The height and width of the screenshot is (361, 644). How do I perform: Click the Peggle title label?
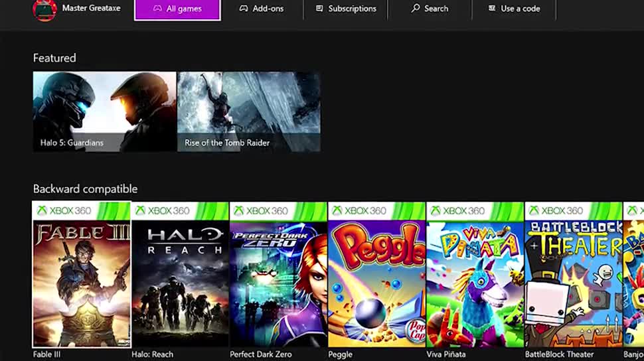point(340,354)
